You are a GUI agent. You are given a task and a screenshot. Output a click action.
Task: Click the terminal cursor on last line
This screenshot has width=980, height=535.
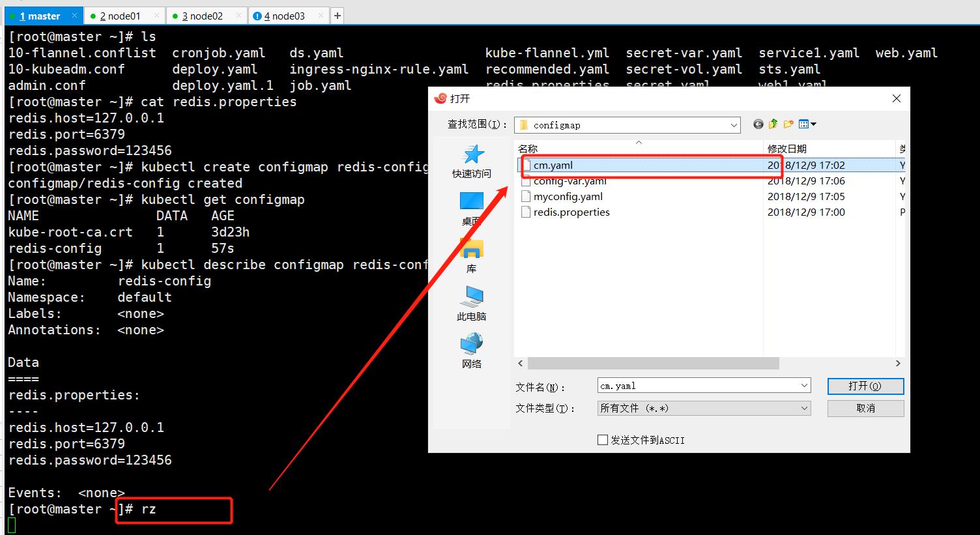click(x=12, y=525)
